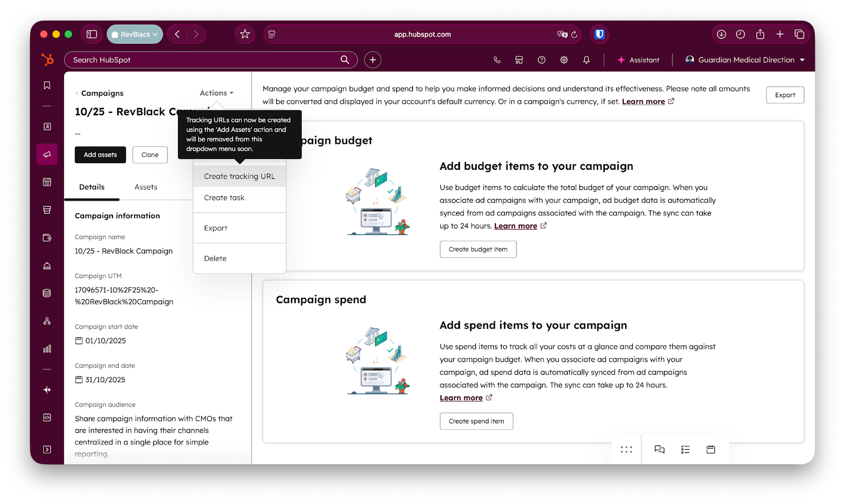The height and width of the screenshot is (504, 845).
Task: Click the browser Share icon
Action: (x=760, y=34)
